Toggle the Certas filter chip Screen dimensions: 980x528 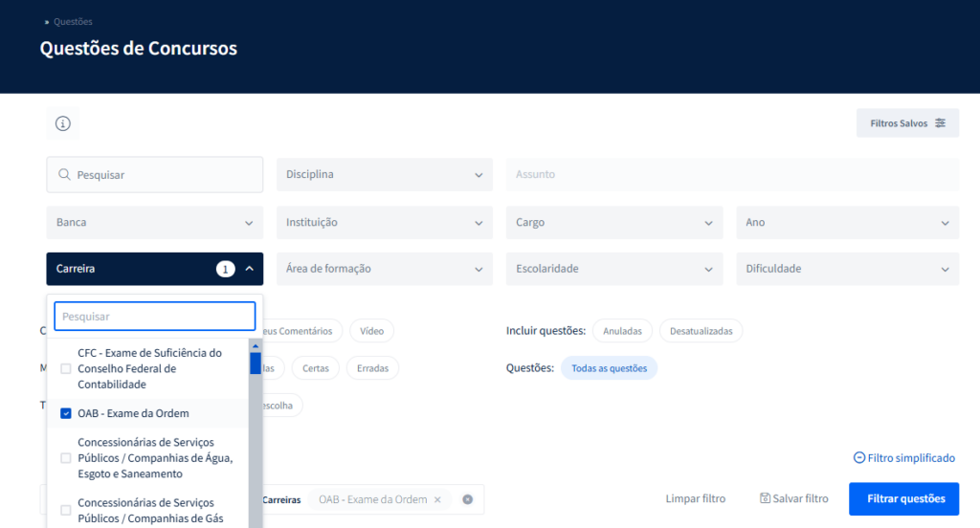[x=316, y=368]
